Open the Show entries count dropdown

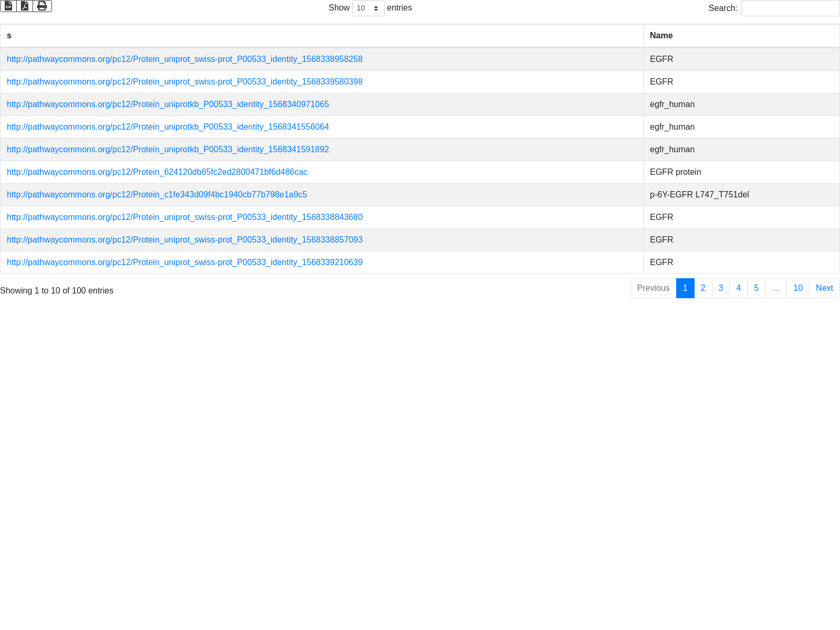click(x=368, y=8)
